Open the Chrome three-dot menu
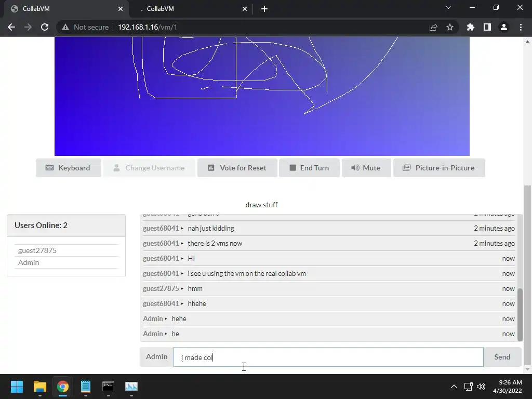The width and height of the screenshot is (532, 399). pos(521,27)
